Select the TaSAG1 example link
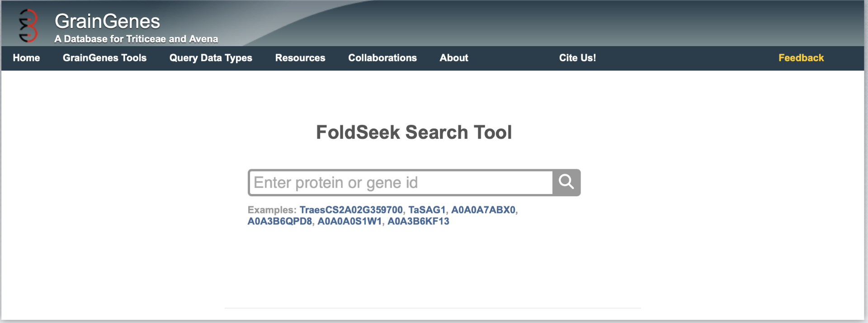The width and height of the screenshot is (868, 323). (x=427, y=210)
